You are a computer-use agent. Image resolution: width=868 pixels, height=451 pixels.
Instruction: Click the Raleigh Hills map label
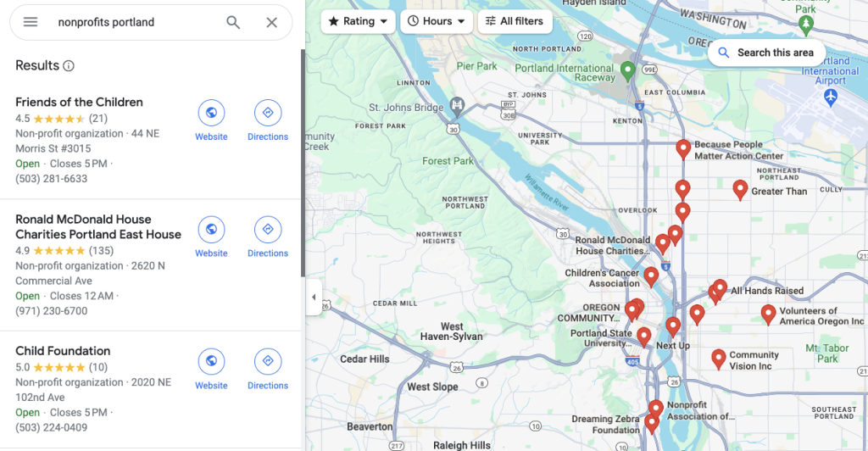[x=462, y=445]
